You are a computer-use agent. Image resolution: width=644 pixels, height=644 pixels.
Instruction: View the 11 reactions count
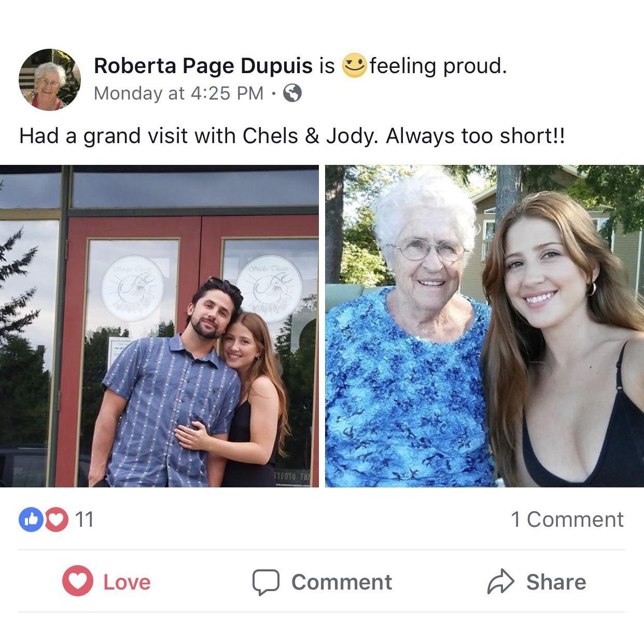tap(85, 520)
